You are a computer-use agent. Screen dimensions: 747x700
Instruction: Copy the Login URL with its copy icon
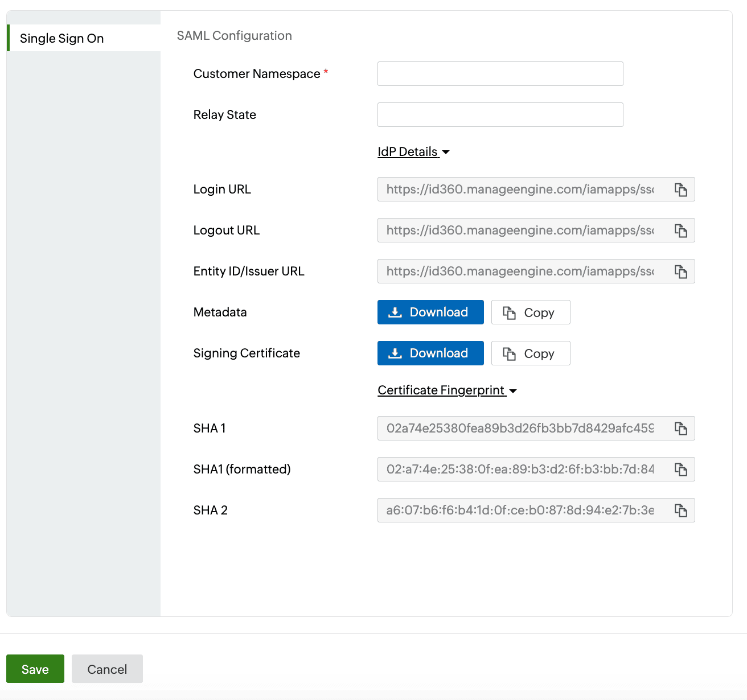[680, 190]
